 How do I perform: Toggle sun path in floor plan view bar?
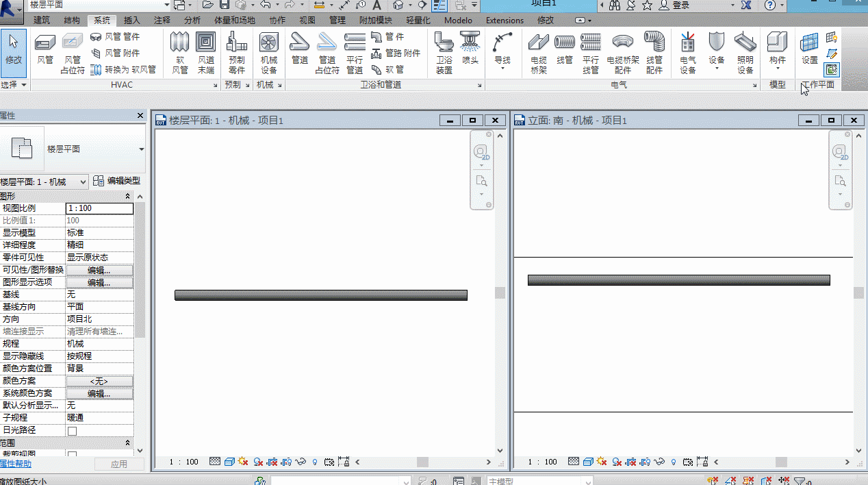242,462
